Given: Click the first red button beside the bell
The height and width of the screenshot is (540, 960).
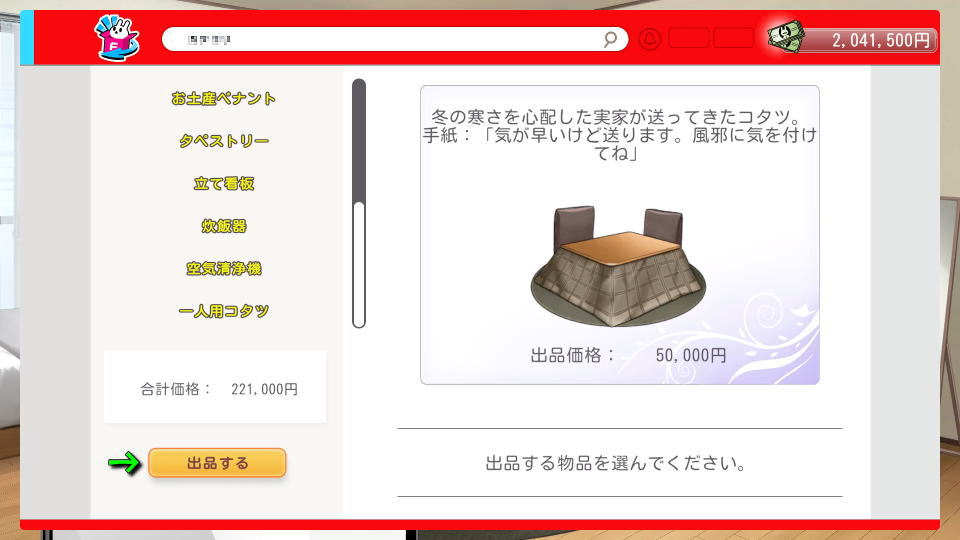Looking at the screenshot, I should pos(689,38).
